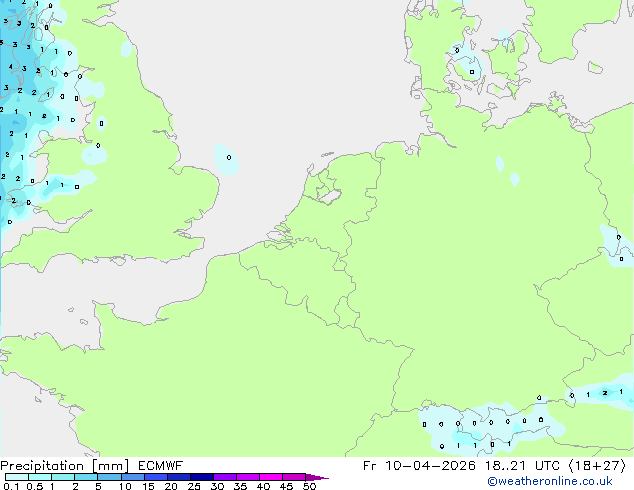This screenshot has height=490, width=634.
Task: Click the legend value label '35'
Action: (240, 486)
